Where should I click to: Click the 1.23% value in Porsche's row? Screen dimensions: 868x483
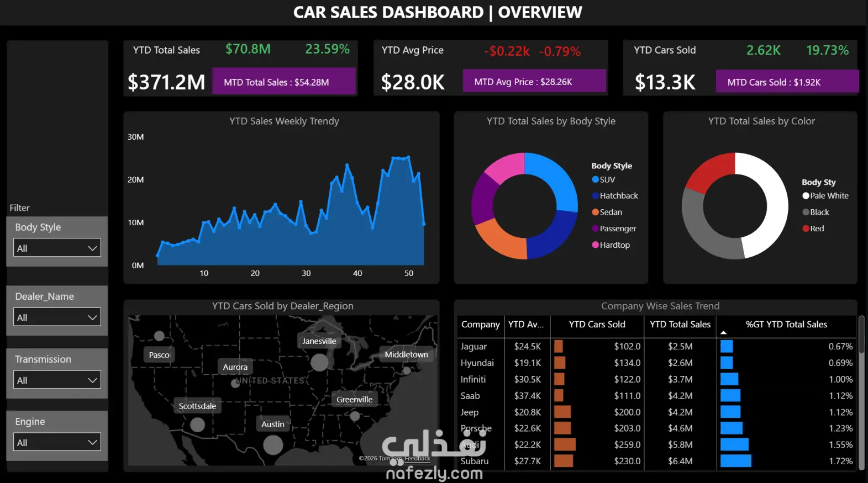tap(840, 428)
